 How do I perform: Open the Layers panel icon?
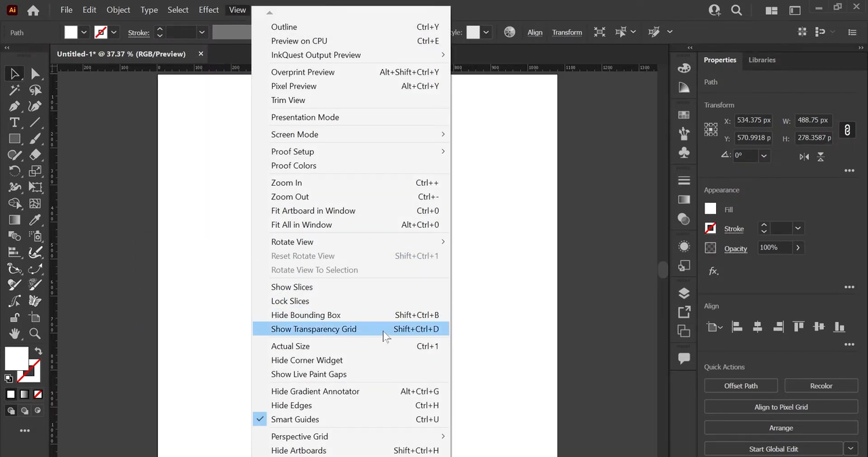pos(684,294)
